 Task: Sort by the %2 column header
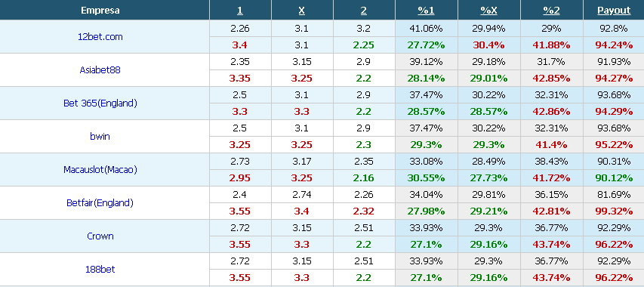pos(551,11)
